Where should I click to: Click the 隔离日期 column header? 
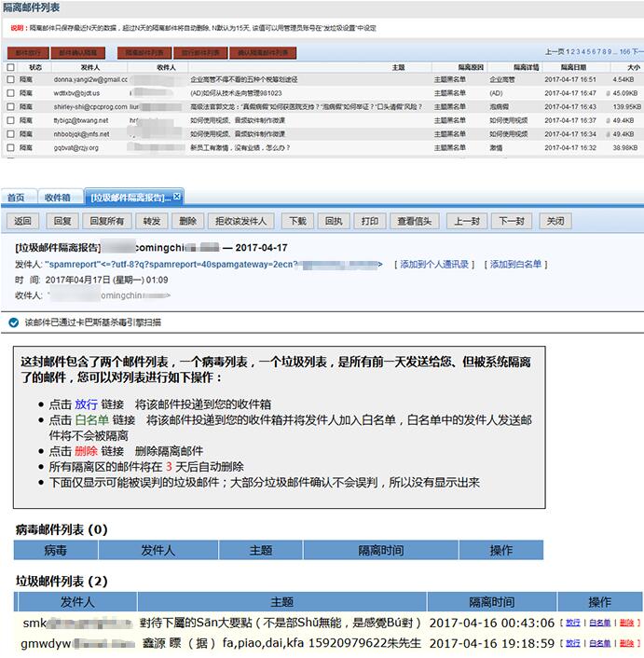coord(573,67)
